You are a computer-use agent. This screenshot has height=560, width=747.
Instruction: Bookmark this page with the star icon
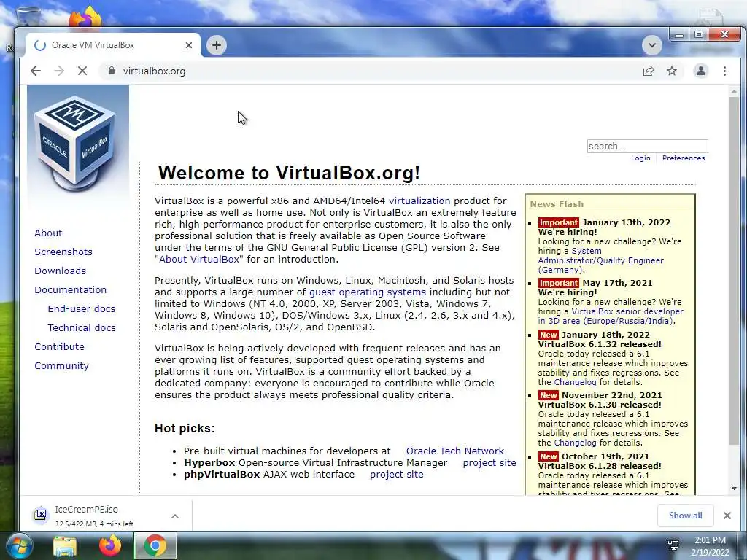click(672, 71)
